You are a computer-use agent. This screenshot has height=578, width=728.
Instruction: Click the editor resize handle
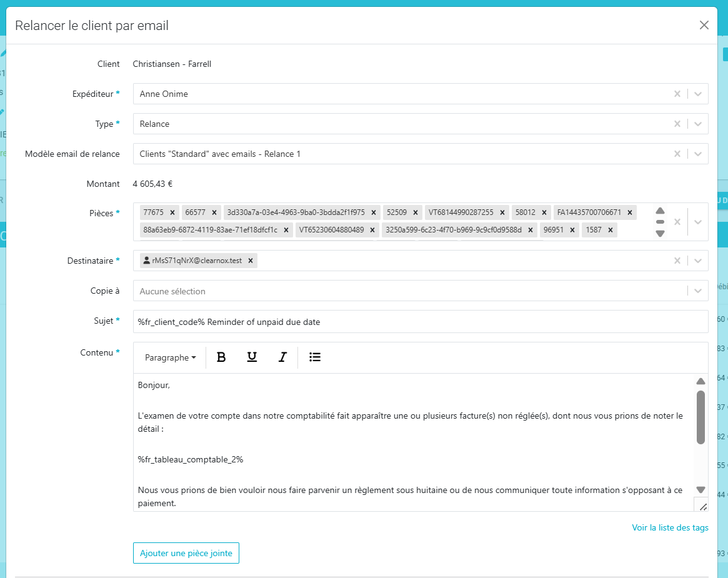[703, 507]
